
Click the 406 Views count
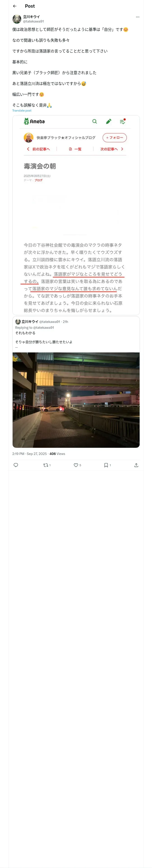pos(57,454)
